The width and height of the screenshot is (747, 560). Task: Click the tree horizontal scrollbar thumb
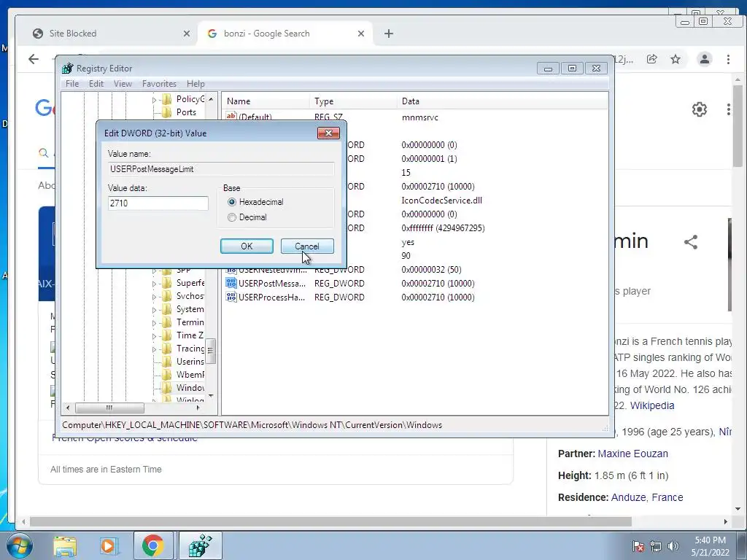tap(109, 408)
